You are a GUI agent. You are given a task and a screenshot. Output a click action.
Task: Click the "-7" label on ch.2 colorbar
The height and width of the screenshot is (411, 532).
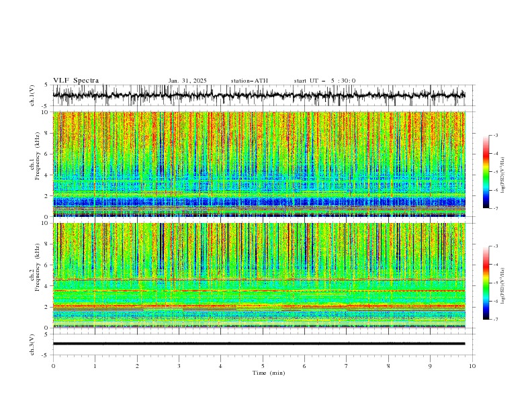point(495,319)
